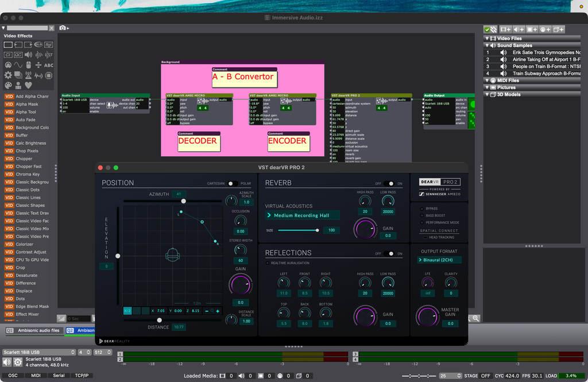Select the GLSL shader category in toolbox
588x382 pixels.
point(38,45)
